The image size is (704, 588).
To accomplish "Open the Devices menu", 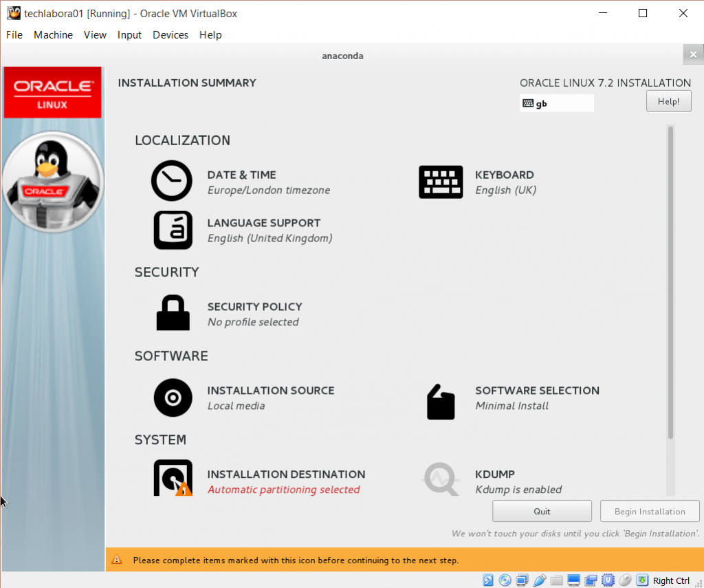I will 170,34.
